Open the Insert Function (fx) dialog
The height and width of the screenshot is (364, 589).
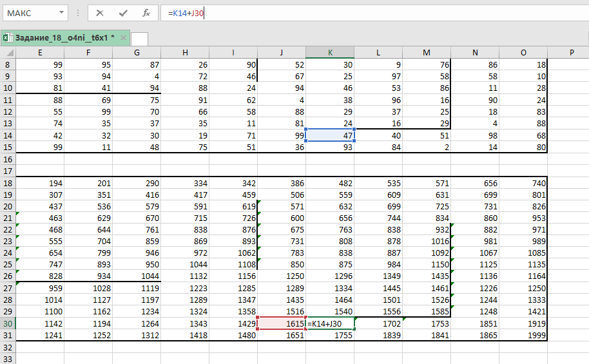coord(146,13)
